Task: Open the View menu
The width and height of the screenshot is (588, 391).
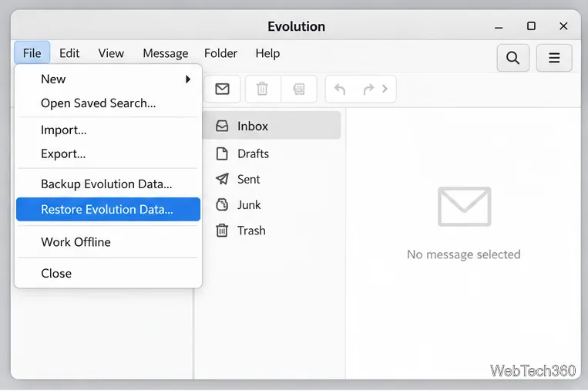Action: point(111,53)
